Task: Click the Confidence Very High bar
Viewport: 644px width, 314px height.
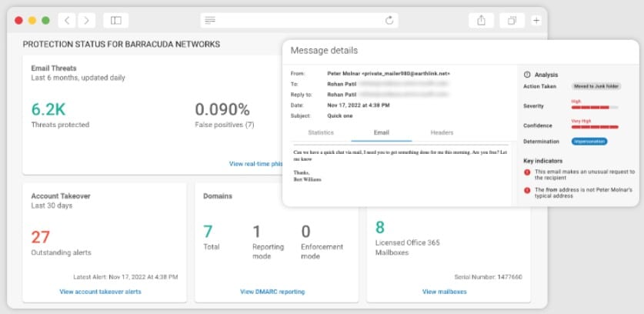Action: tap(595, 127)
